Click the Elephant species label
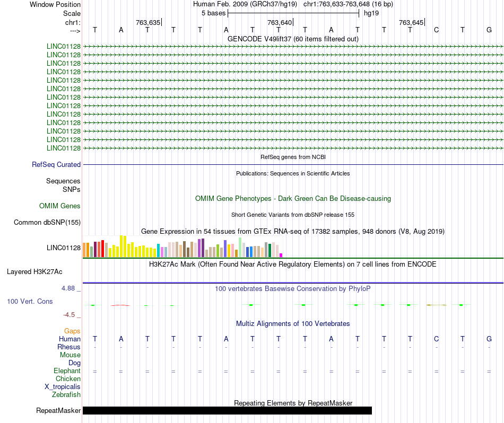Image resolution: width=504 pixels, height=423 pixels. pyautogui.click(x=67, y=371)
